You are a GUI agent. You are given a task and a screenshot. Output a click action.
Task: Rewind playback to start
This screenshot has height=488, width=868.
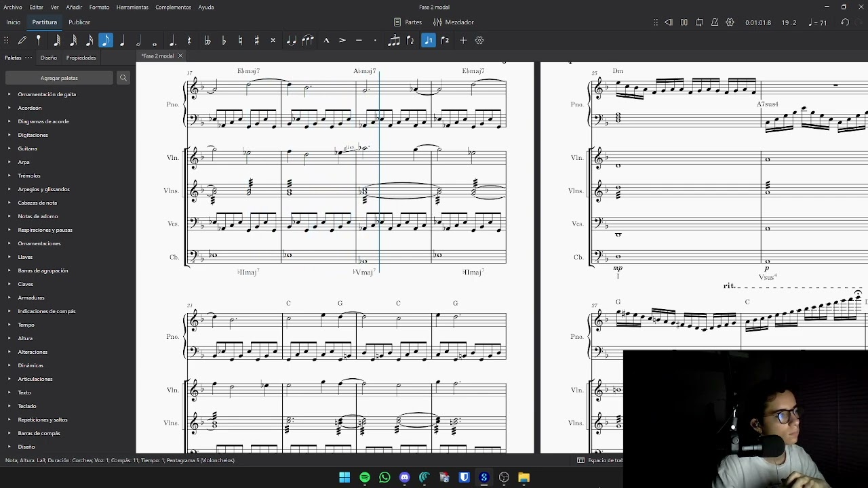[669, 22]
